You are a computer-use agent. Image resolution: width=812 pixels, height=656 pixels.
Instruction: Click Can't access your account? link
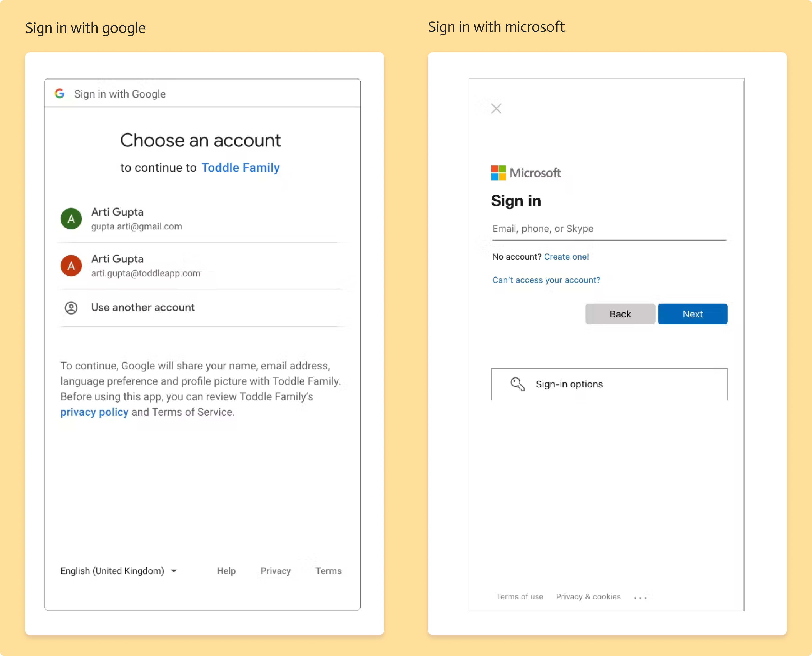[546, 280]
